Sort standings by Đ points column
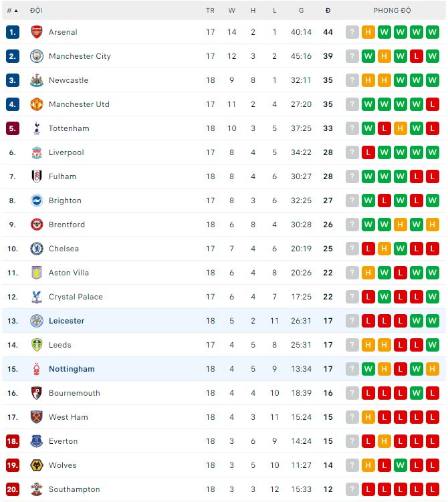 [328, 11]
